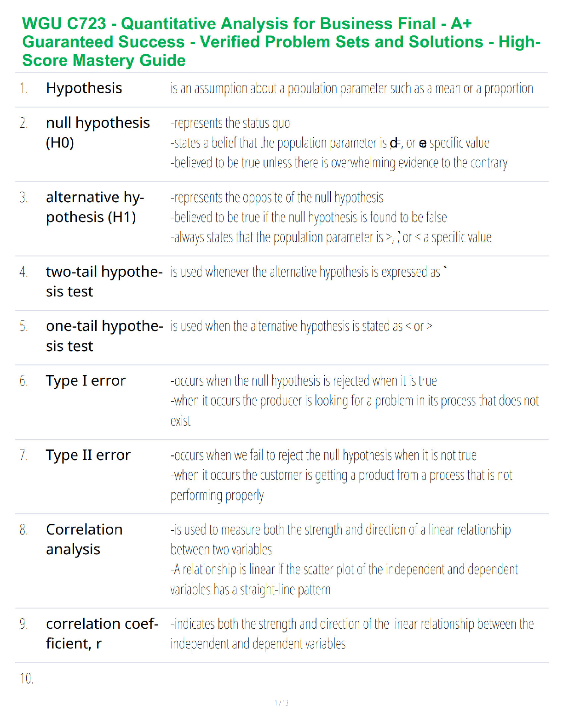
Task: Click 'occurs when the null hypothesis is rejected' line
Action: [304, 381]
